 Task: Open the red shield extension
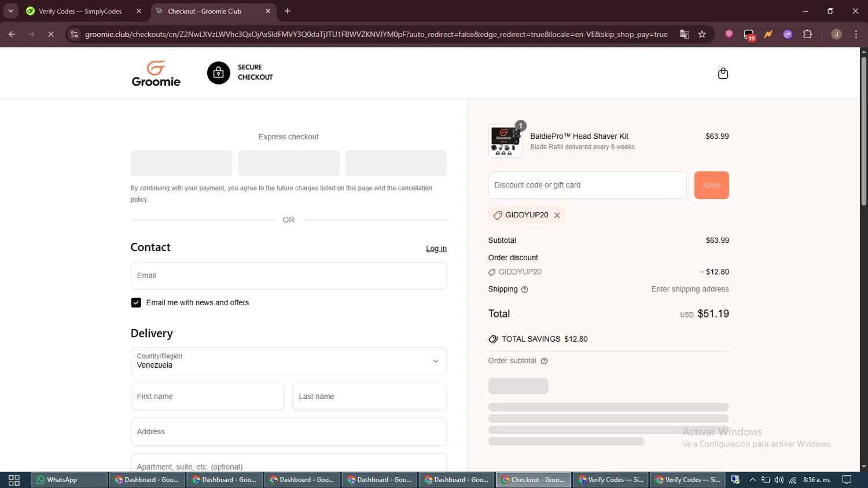(729, 35)
